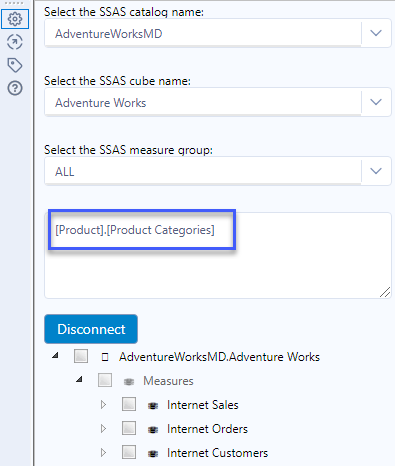Image resolution: width=395 pixels, height=466 pixels.
Task: Click the 'Select the SSAS measure group:' label
Action: pos(128,150)
